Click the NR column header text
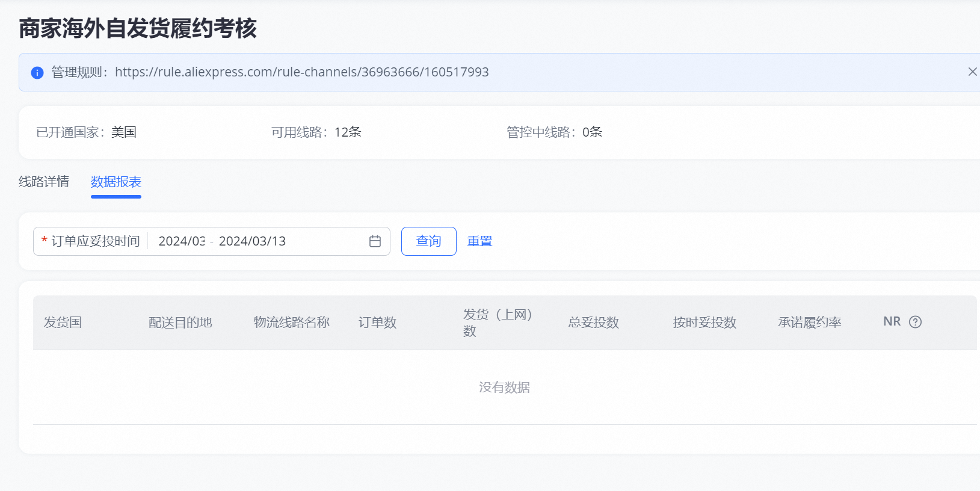 point(892,322)
